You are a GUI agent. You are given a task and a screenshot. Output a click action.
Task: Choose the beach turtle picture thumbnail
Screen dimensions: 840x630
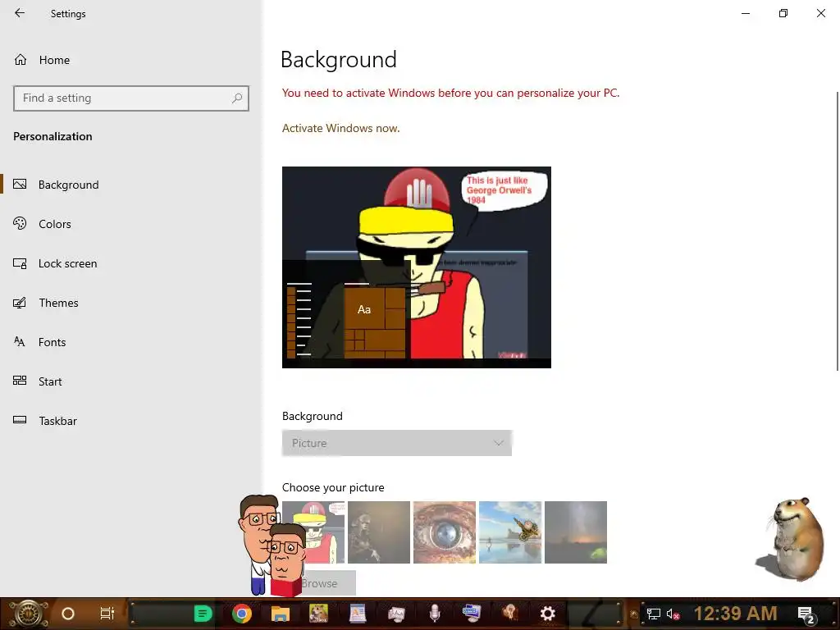(510, 532)
